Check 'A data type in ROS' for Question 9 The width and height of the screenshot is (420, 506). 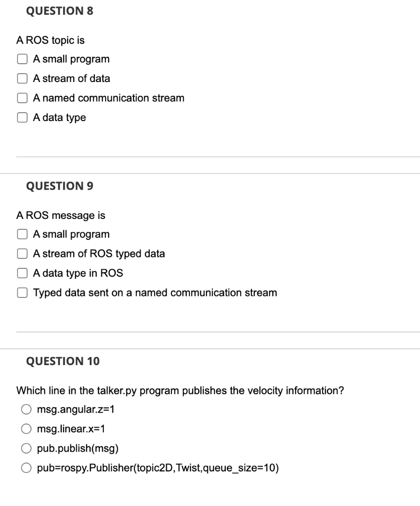coord(22,273)
